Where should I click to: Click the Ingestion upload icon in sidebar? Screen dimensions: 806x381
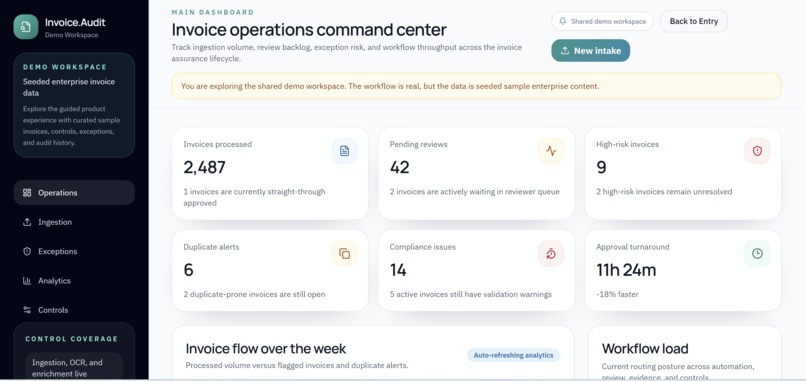[27, 222]
